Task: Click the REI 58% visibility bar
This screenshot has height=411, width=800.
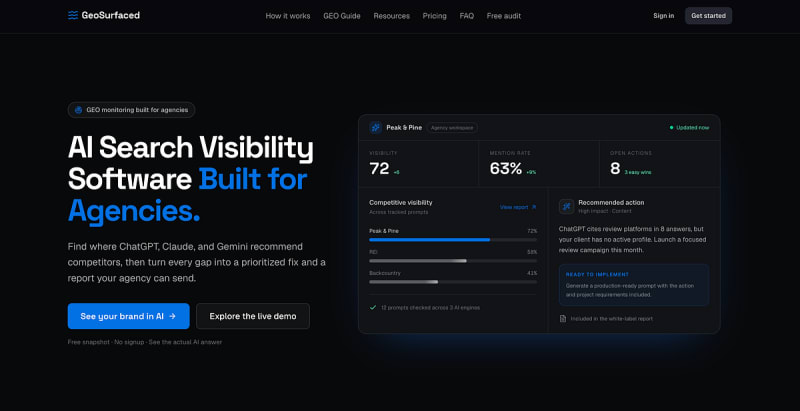Action: (x=453, y=261)
